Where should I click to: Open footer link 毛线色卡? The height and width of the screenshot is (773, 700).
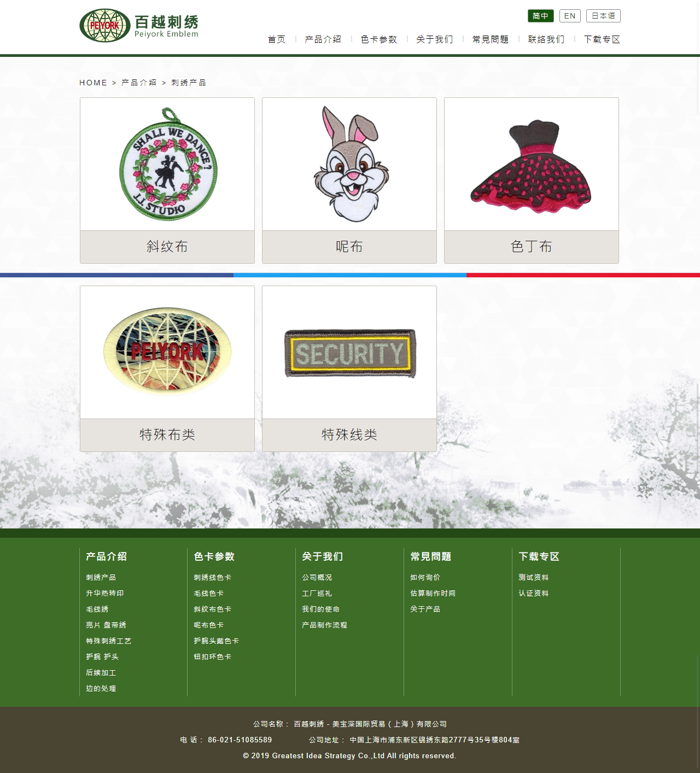(x=209, y=593)
